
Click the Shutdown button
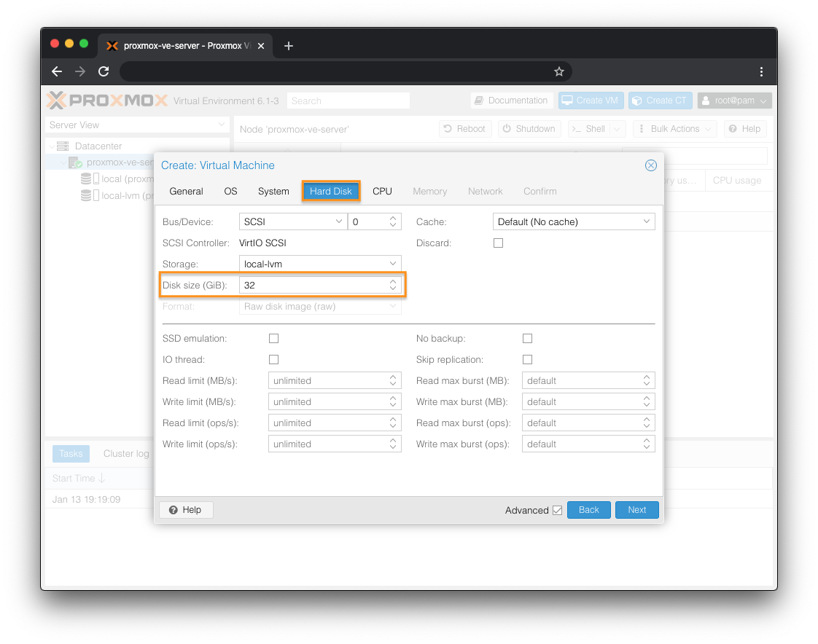(x=529, y=129)
